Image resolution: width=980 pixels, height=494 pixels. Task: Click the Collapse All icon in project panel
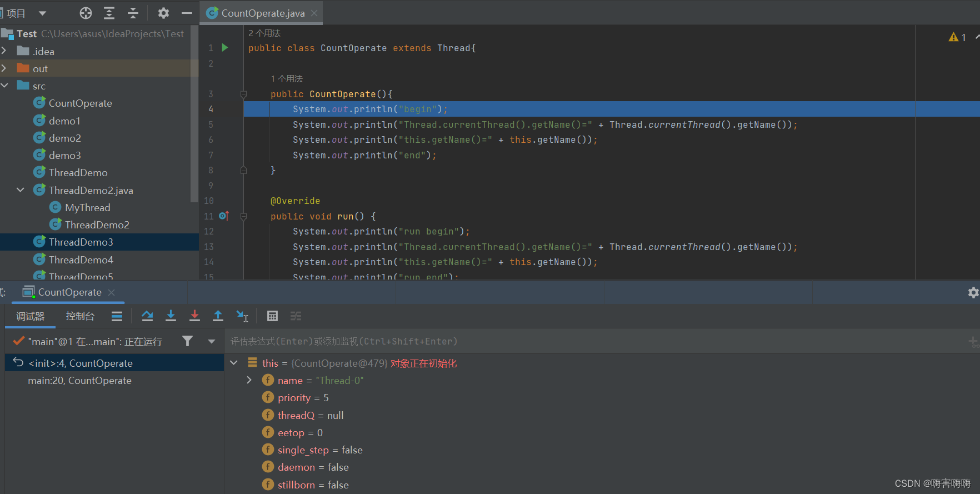click(x=133, y=13)
